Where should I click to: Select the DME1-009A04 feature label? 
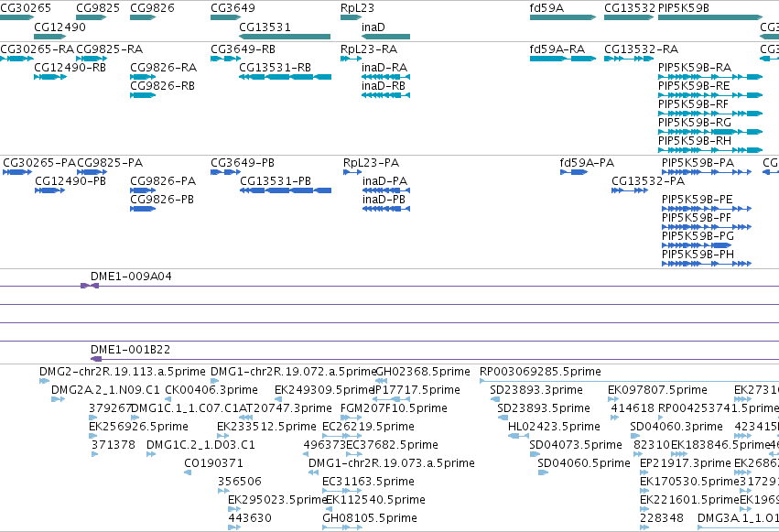tap(131, 277)
